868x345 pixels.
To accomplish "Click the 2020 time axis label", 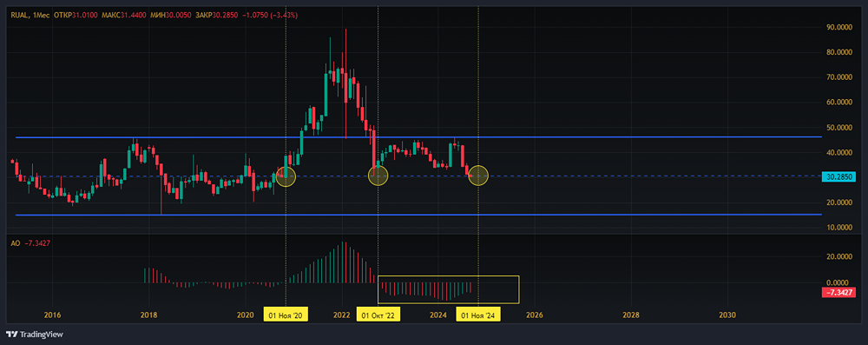I will click(x=246, y=315).
